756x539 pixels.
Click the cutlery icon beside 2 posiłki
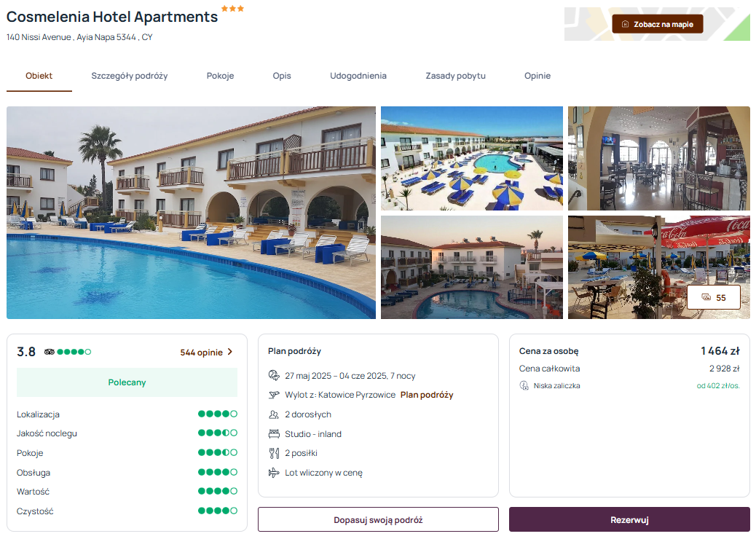(274, 453)
